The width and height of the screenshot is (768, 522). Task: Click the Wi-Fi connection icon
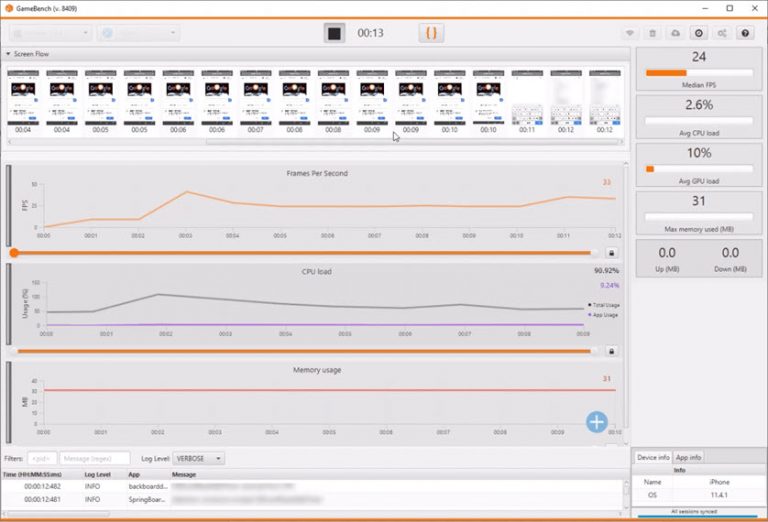pos(630,33)
